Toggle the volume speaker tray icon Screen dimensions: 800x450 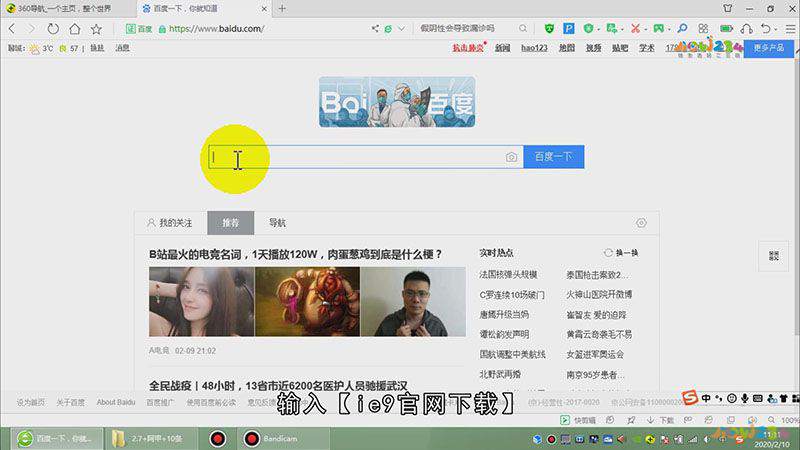click(x=707, y=439)
